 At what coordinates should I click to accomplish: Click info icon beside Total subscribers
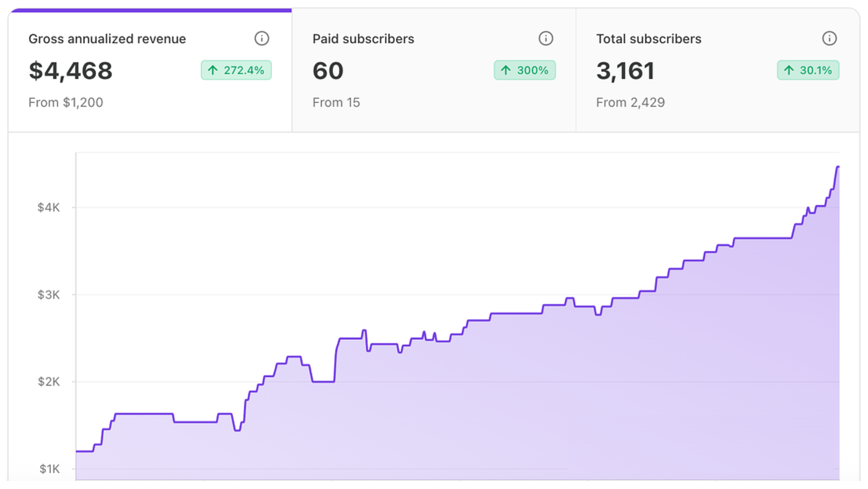point(829,38)
